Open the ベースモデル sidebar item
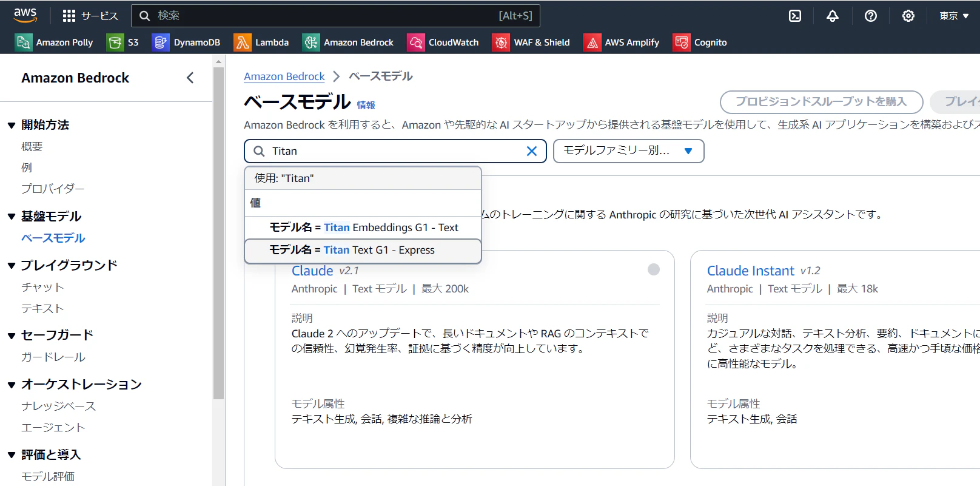 pos(53,238)
